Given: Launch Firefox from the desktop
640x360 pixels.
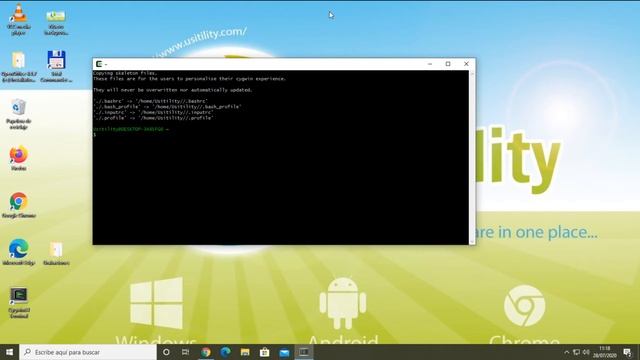Looking at the screenshot, I should 18,158.
